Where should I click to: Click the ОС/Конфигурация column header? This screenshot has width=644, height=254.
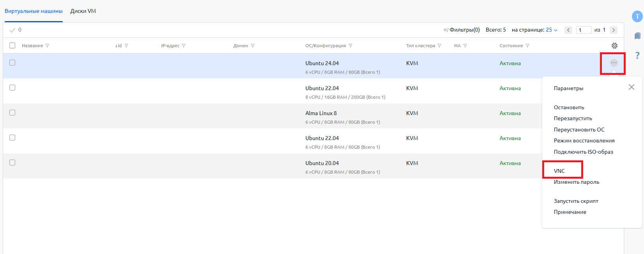(x=326, y=46)
